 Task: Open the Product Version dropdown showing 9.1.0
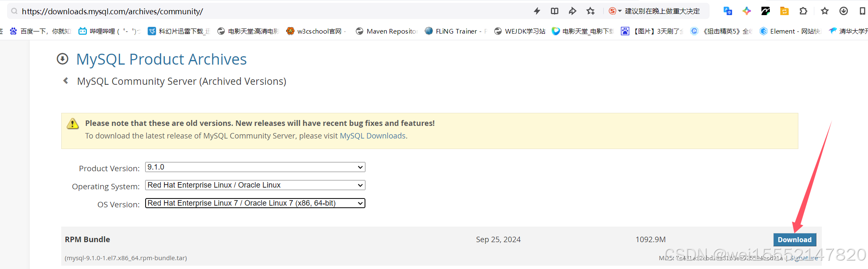(255, 167)
